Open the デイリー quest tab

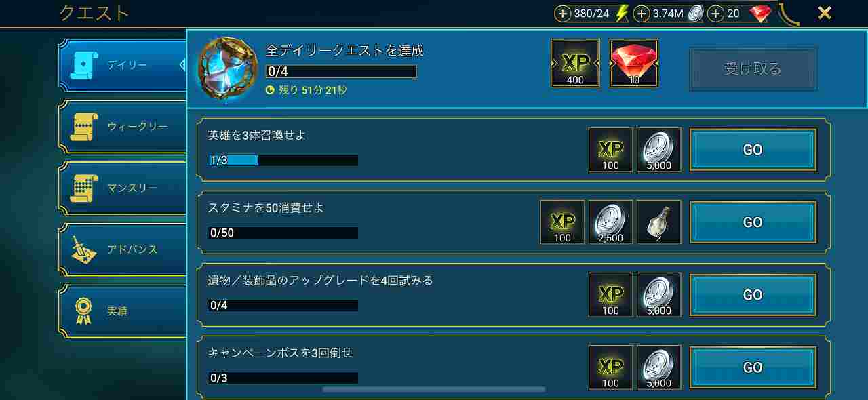(x=123, y=65)
